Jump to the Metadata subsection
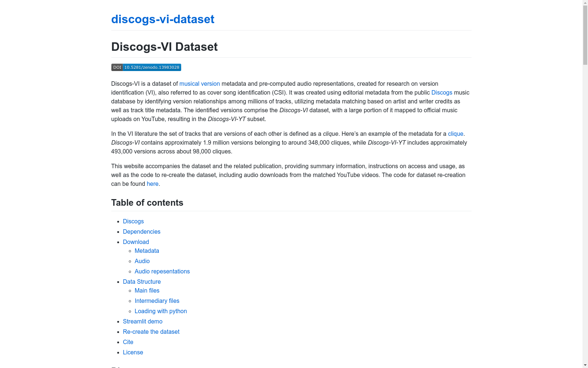The width and height of the screenshot is (588, 368). 147,251
